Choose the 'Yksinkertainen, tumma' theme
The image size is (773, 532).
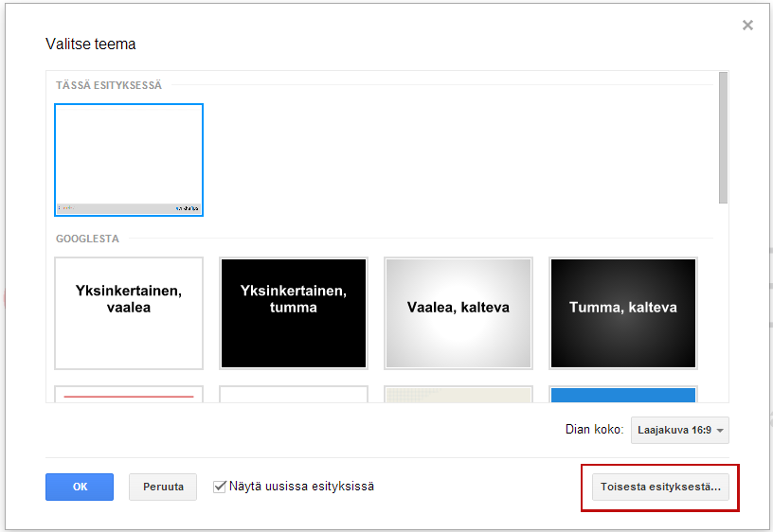294,312
